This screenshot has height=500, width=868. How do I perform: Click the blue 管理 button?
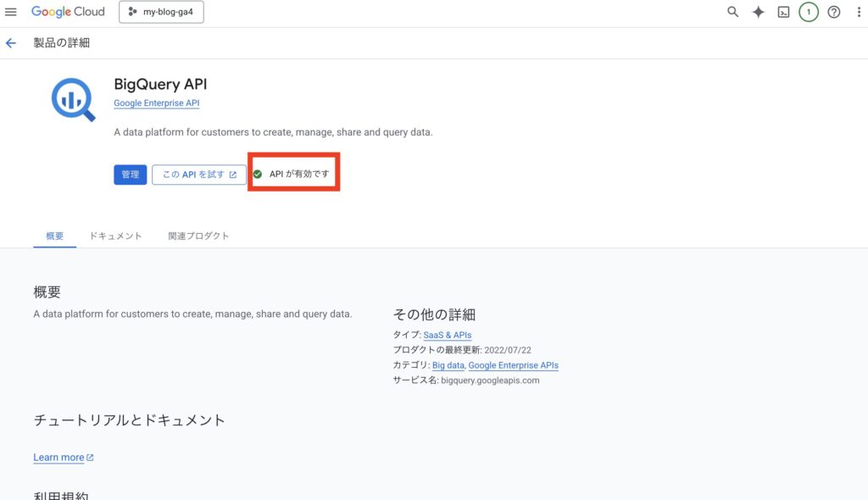pos(130,175)
